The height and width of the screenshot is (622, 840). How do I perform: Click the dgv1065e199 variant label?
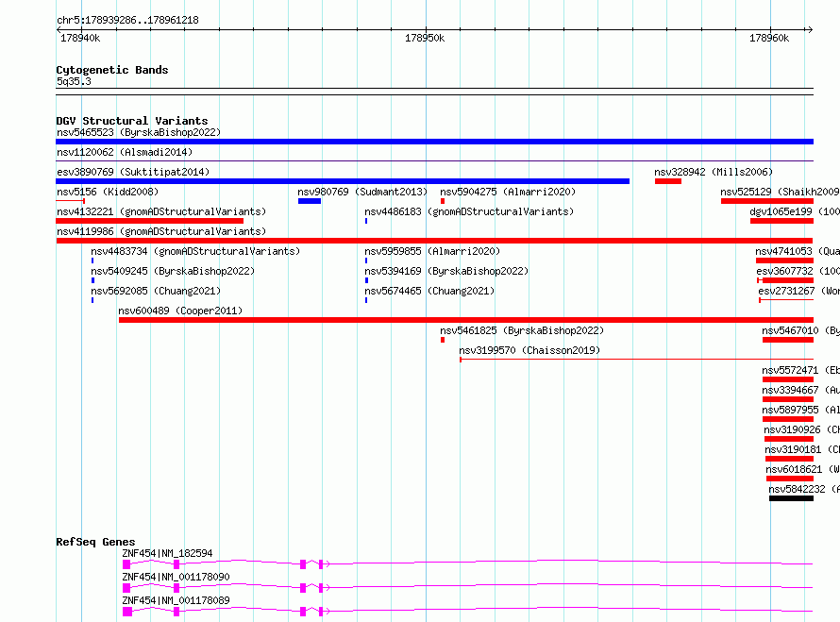click(795, 211)
